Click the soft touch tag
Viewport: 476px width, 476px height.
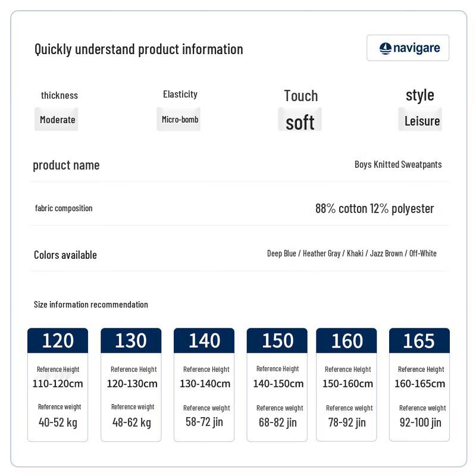click(x=300, y=121)
